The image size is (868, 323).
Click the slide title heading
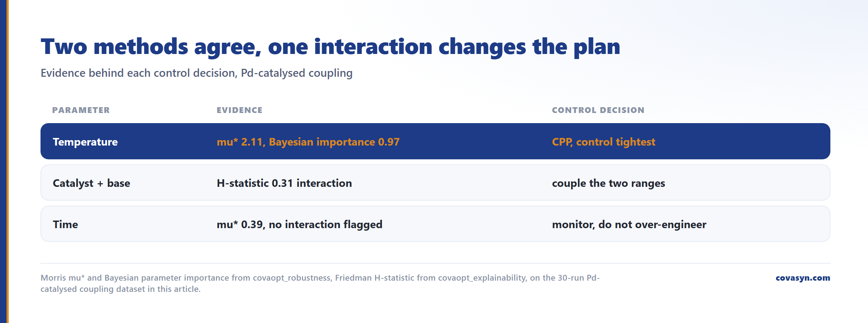330,47
